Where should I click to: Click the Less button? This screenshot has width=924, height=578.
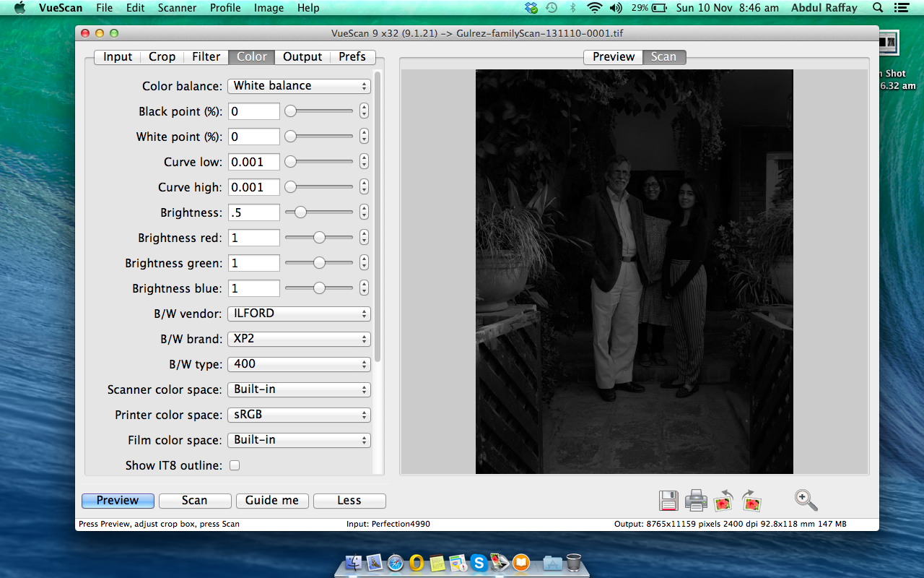(349, 501)
